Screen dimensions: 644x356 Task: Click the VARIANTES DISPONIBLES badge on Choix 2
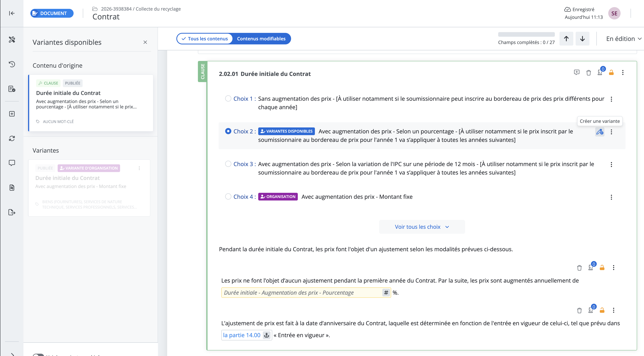pyautogui.click(x=286, y=131)
